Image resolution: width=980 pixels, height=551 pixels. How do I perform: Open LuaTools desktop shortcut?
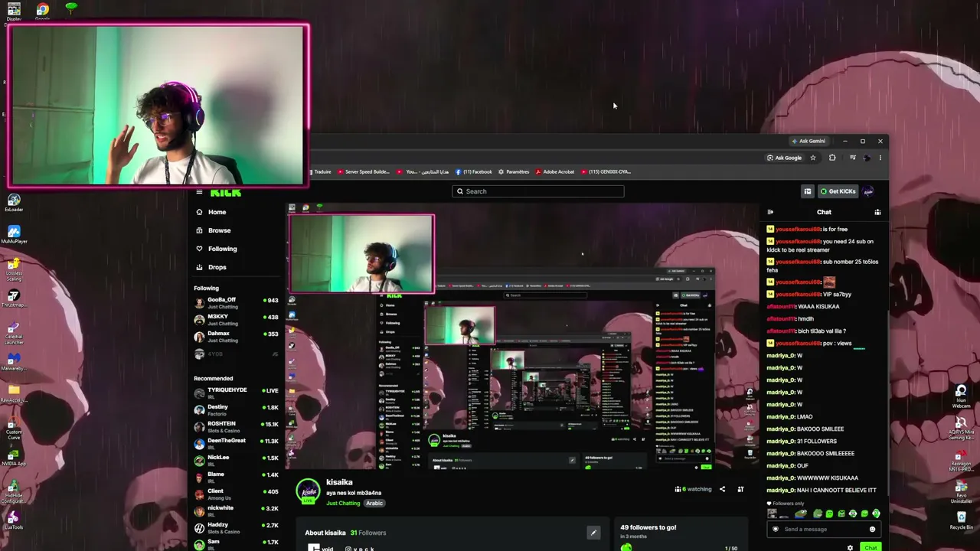pyautogui.click(x=14, y=522)
